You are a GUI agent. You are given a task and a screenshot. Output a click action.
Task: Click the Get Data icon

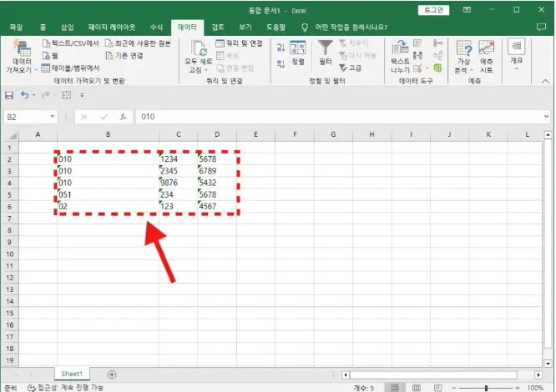click(x=23, y=54)
